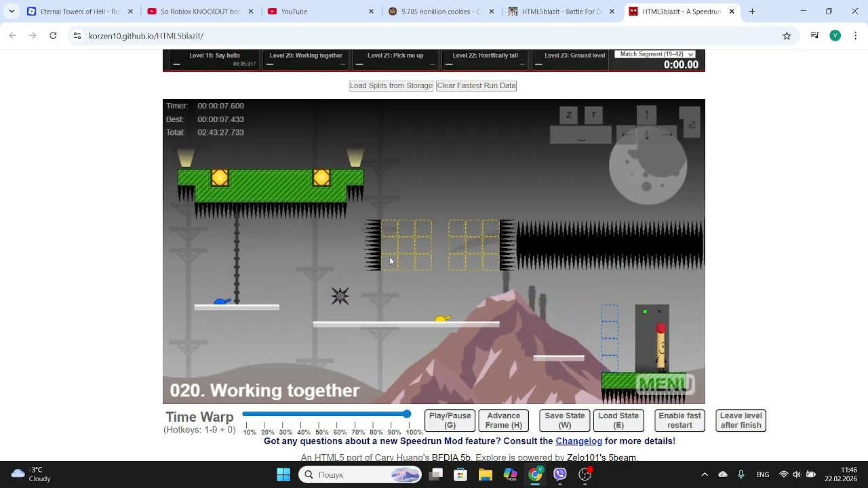Switch to HTML5blazit Battle For tab
Screen dimensions: 868x488
pyautogui.click(x=563, y=12)
